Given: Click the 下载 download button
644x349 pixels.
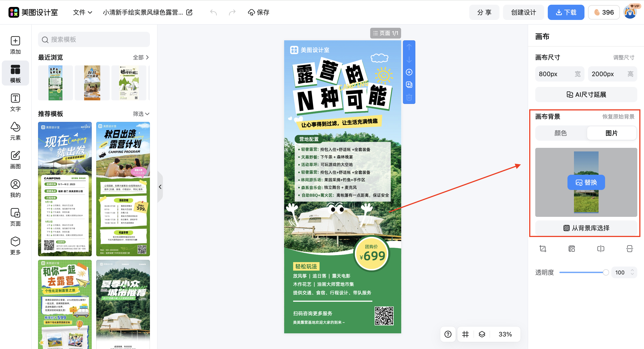Looking at the screenshot, I should point(566,12).
